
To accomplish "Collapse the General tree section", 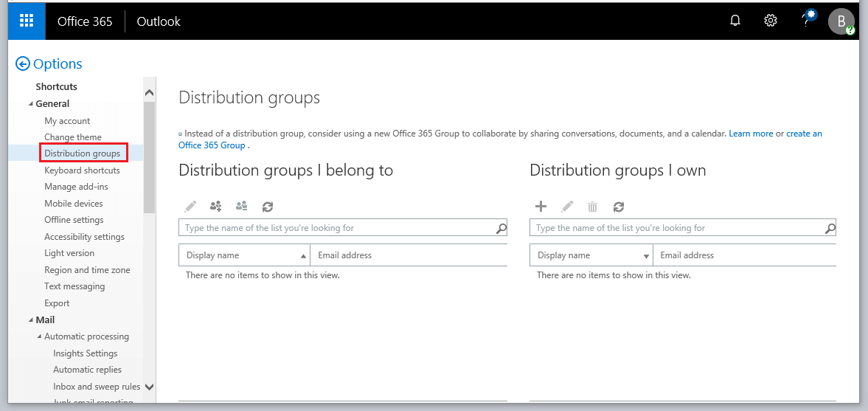I will 31,104.
